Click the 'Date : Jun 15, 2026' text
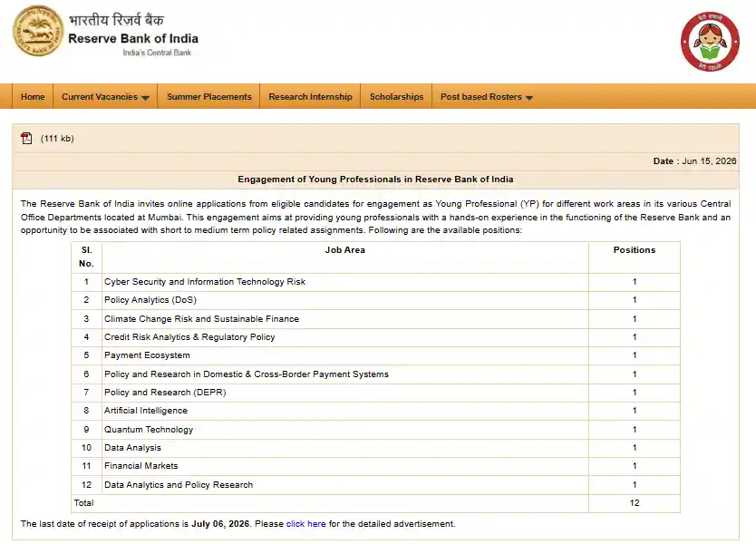This screenshot has width=756, height=544. [694, 161]
